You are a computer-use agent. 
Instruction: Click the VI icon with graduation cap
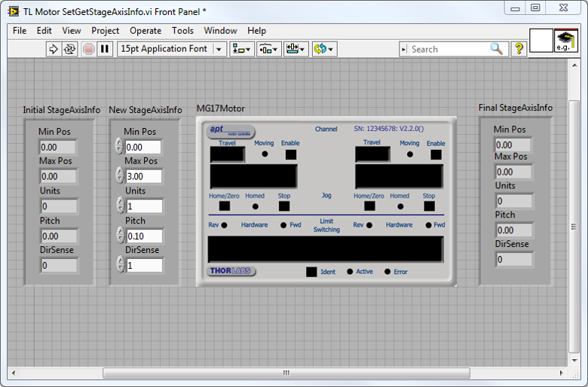click(565, 41)
